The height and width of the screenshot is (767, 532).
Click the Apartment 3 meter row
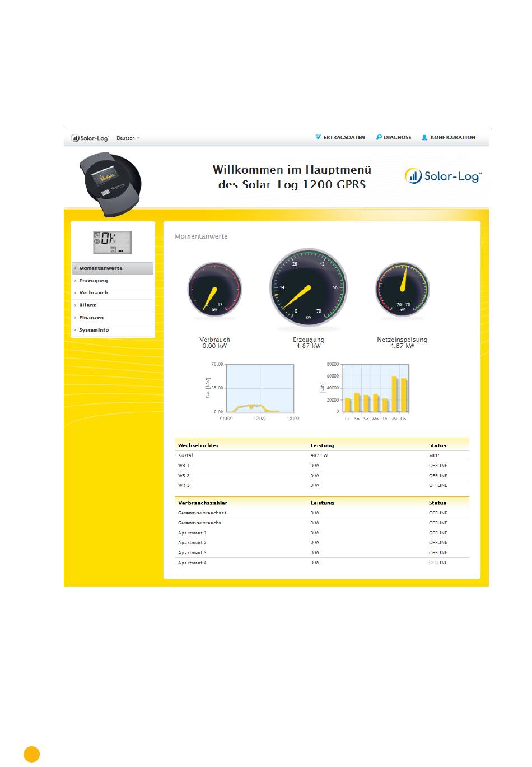(322, 553)
